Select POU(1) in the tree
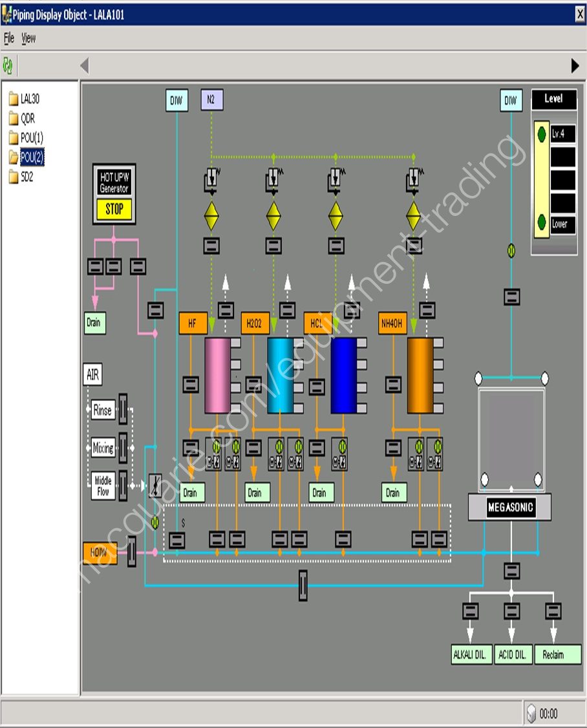 click(x=31, y=138)
